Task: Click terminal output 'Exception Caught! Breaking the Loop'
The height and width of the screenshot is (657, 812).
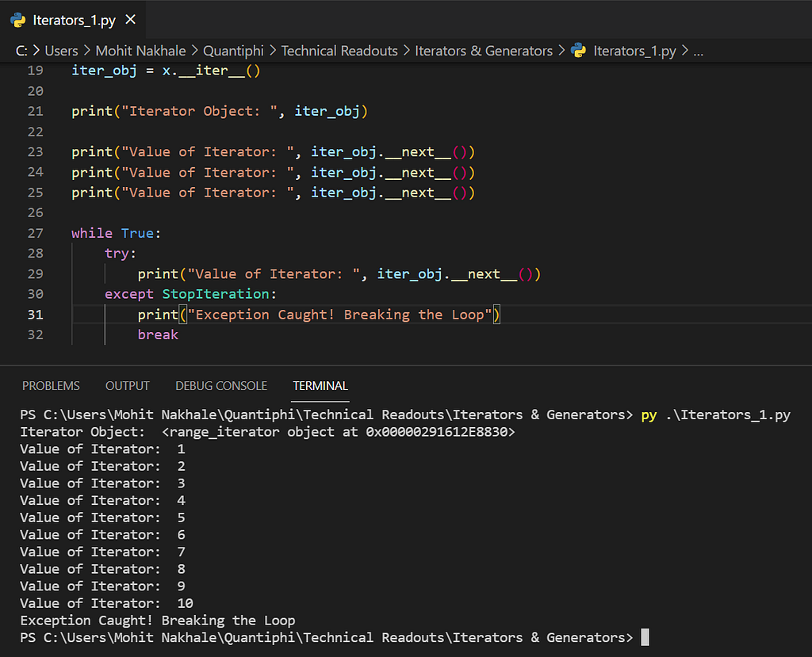Action: click(x=158, y=621)
